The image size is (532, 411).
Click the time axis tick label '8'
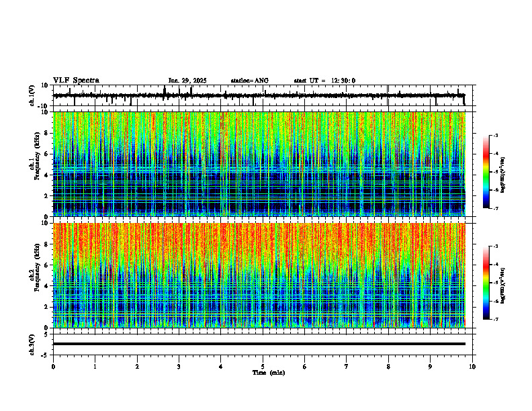click(x=388, y=367)
